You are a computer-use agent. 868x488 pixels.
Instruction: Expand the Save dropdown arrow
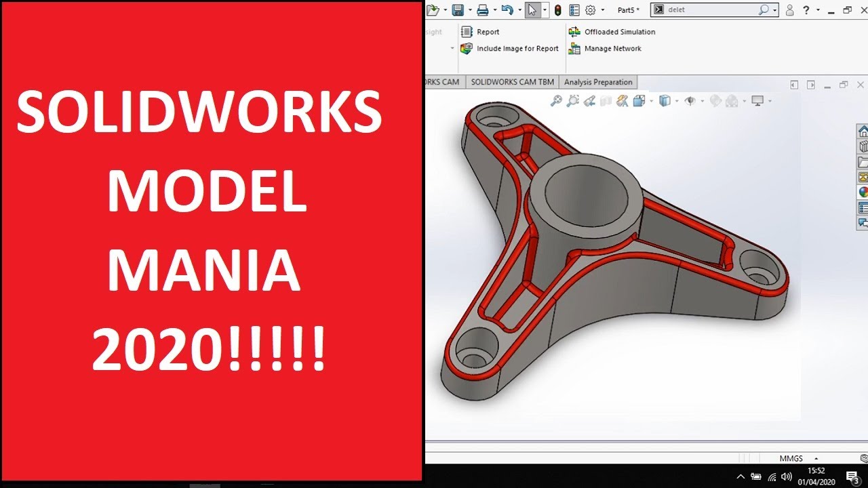point(470,9)
